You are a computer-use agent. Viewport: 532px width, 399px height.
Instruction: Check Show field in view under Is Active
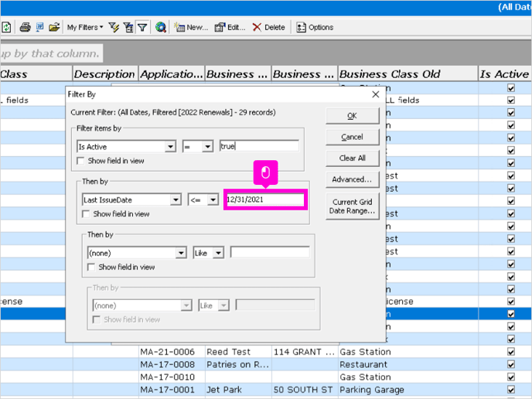[x=80, y=161]
